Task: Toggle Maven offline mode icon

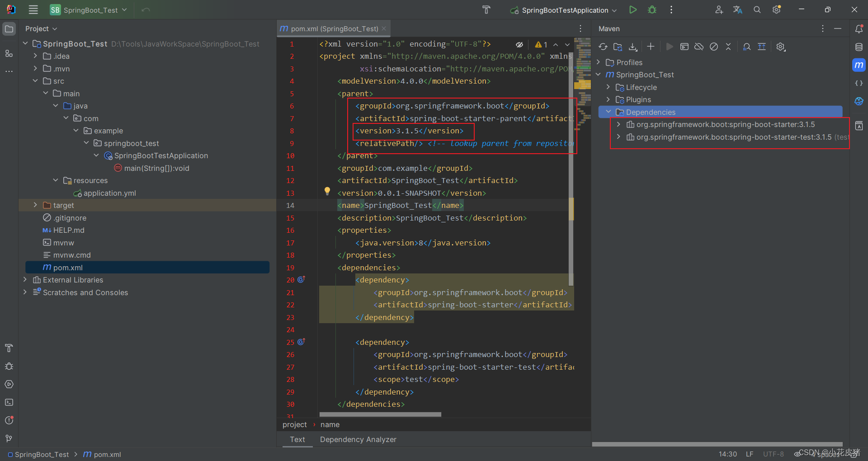Action: pyautogui.click(x=699, y=47)
